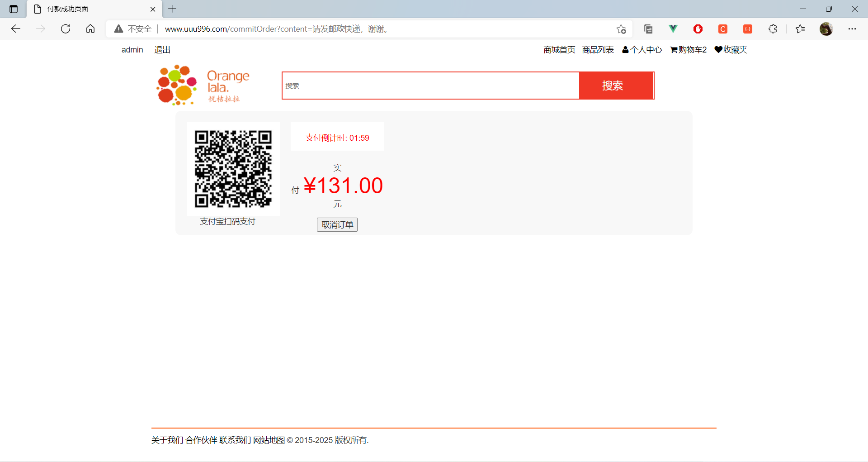Click the admin username link
This screenshot has width=868, height=462.
132,50
